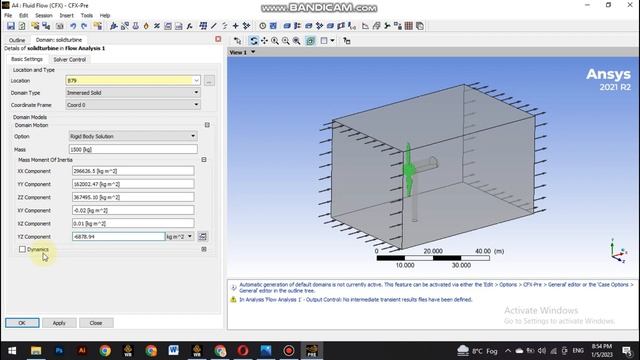The image size is (640, 360).
Task: Open the Insert menu
Action: (x=67, y=16)
